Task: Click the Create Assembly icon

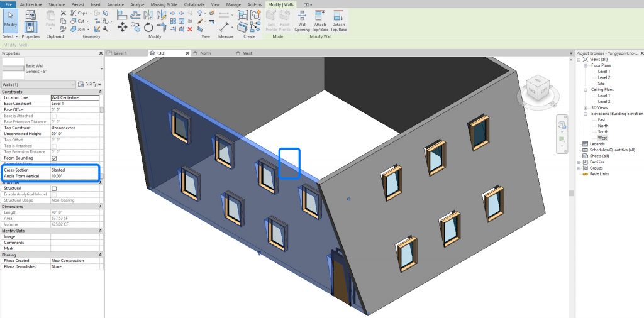Action: 243,15
